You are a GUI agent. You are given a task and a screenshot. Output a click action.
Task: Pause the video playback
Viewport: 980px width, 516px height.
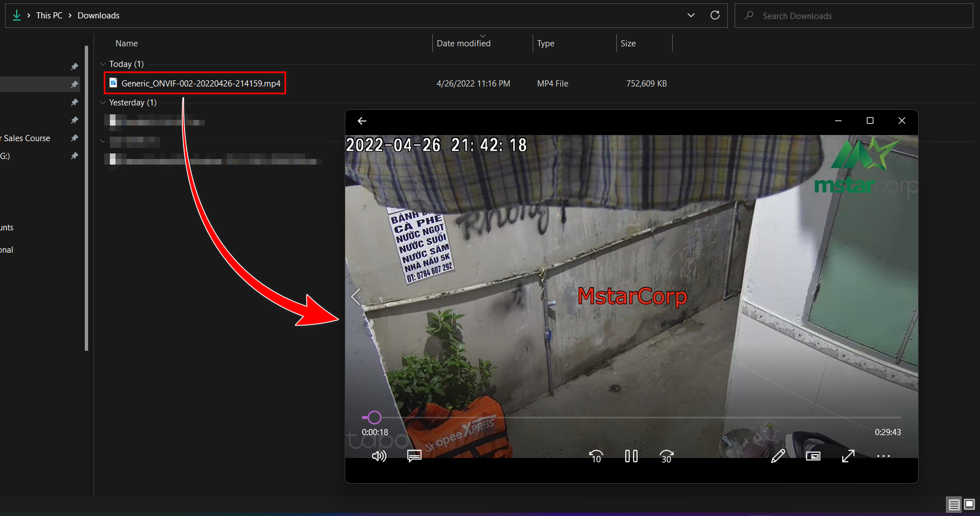coord(631,456)
